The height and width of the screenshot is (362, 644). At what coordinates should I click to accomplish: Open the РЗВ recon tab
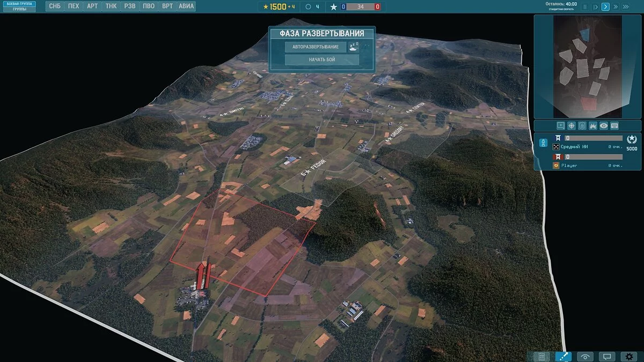(x=130, y=6)
